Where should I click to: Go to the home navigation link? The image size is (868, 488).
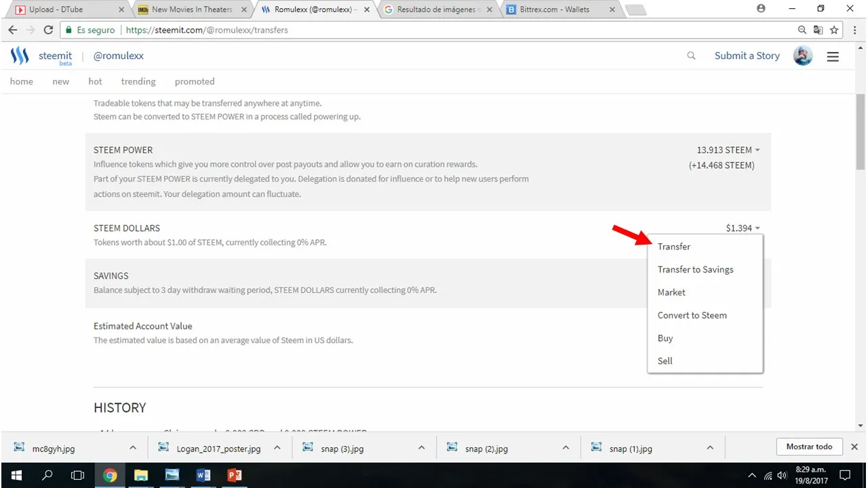click(x=22, y=81)
